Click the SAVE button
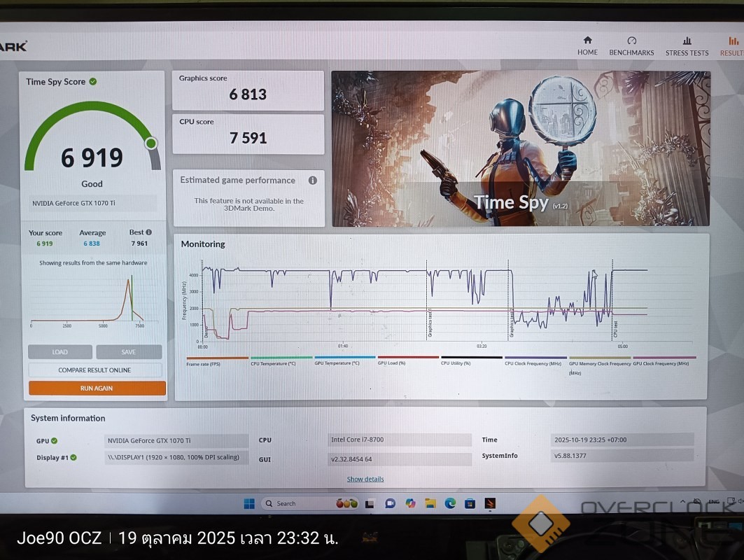This screenshot has width=744, height=560. tap(129, 351)
